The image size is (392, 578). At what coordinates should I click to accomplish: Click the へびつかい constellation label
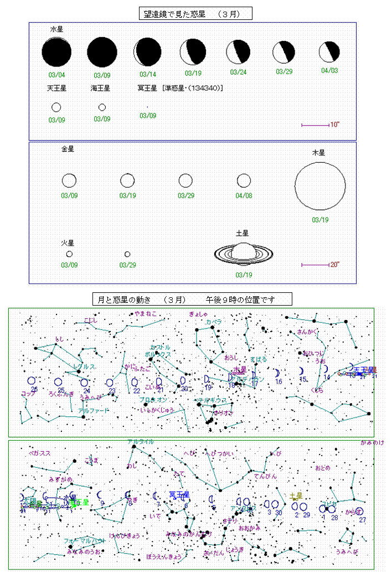220,453
